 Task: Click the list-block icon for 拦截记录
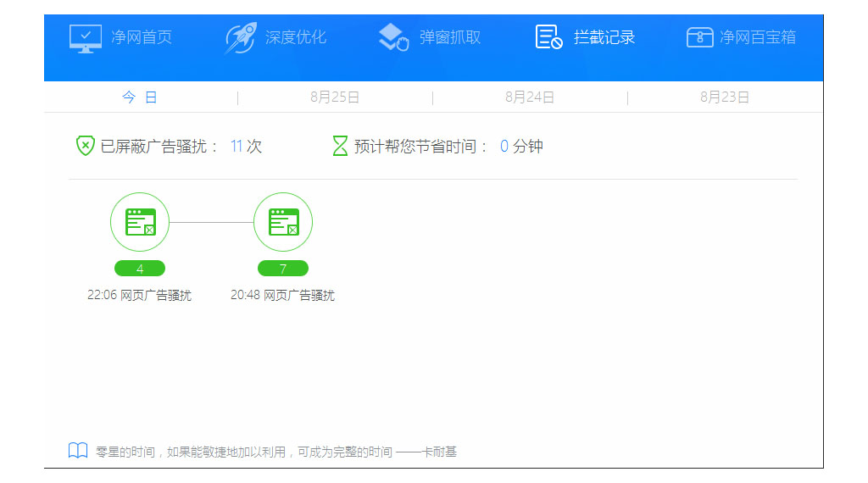tap(548, 37)
